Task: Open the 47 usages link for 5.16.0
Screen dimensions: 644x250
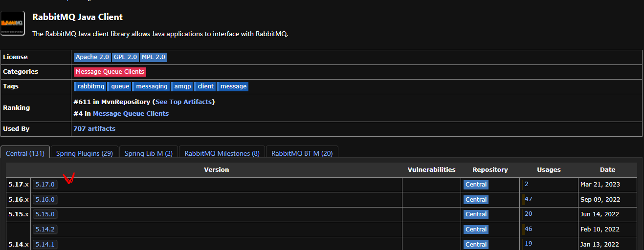Action: coord(528,199)
